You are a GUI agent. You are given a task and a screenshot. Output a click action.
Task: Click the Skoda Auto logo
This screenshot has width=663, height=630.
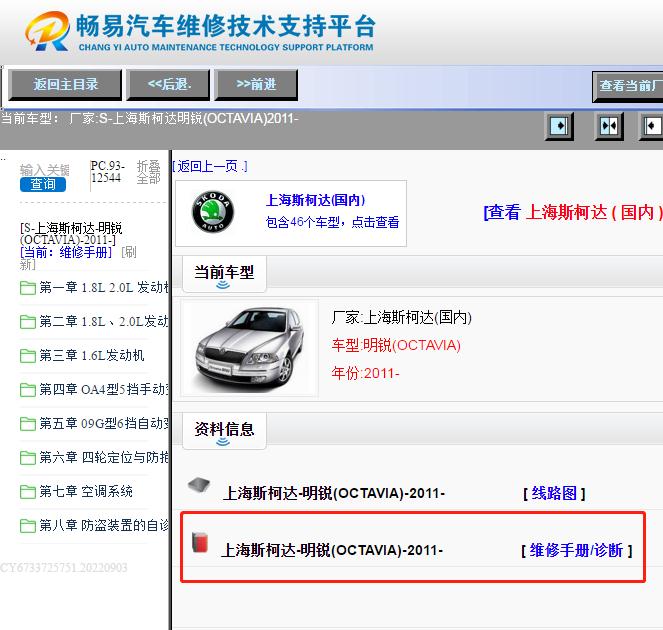[213, 211]
